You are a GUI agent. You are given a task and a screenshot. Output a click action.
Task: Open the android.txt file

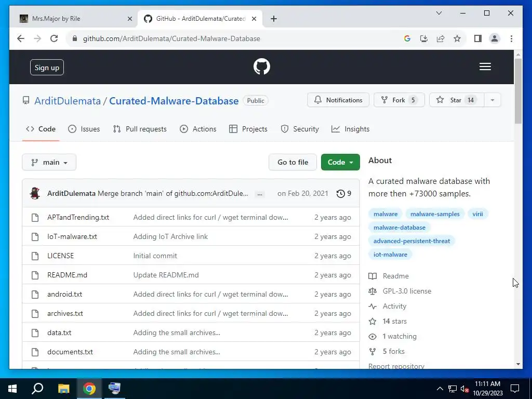(x=64, y=294)
